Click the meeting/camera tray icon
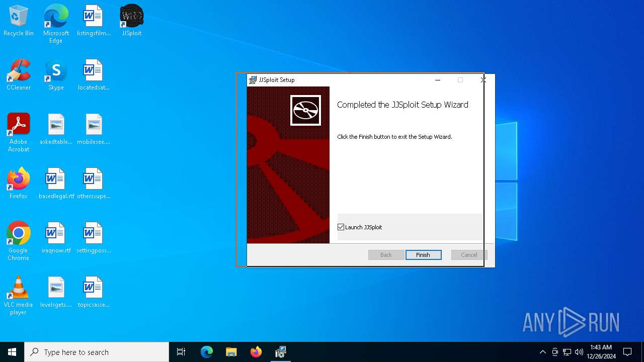 coord(555,352)
